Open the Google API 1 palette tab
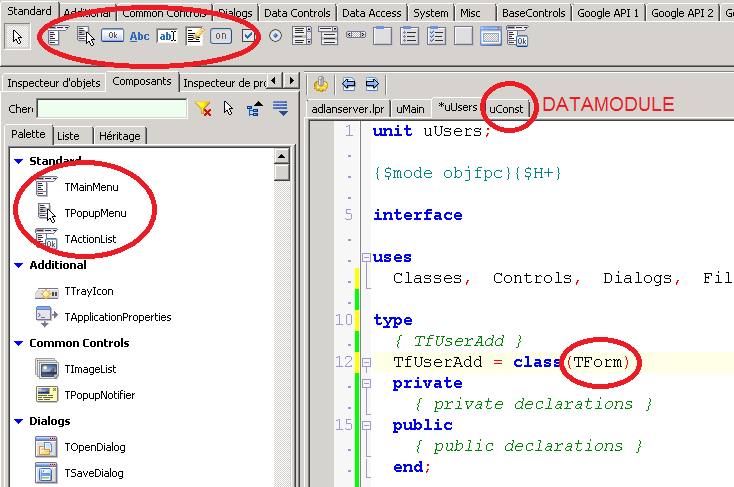Screen dimensions: 734x487 click(x=608, y=13)
